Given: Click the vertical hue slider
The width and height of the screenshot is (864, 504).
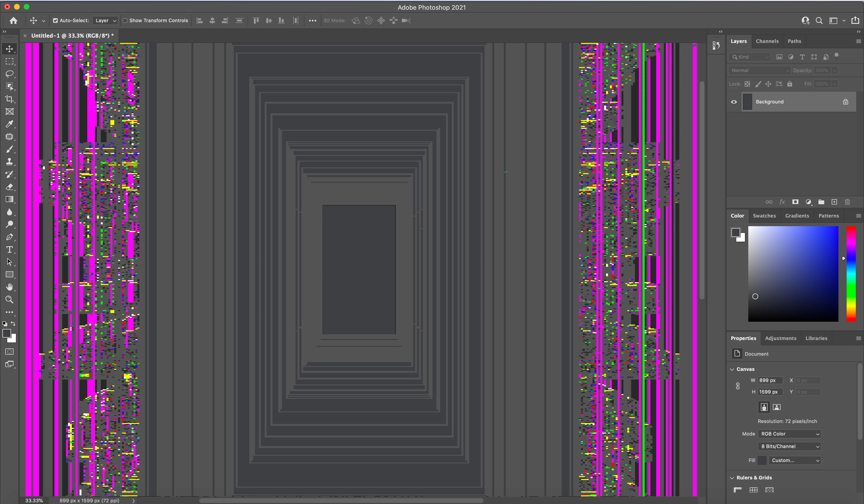Looking at the screenshot, I should (851, 274).
